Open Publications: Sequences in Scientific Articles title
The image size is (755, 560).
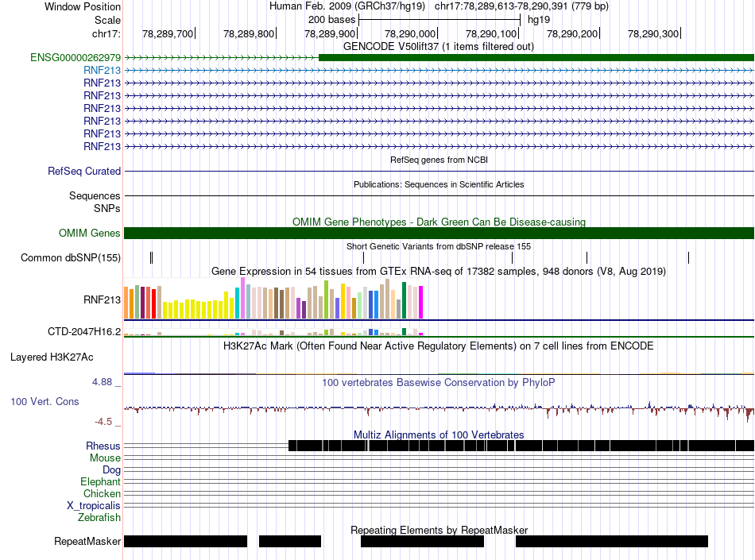439,184
